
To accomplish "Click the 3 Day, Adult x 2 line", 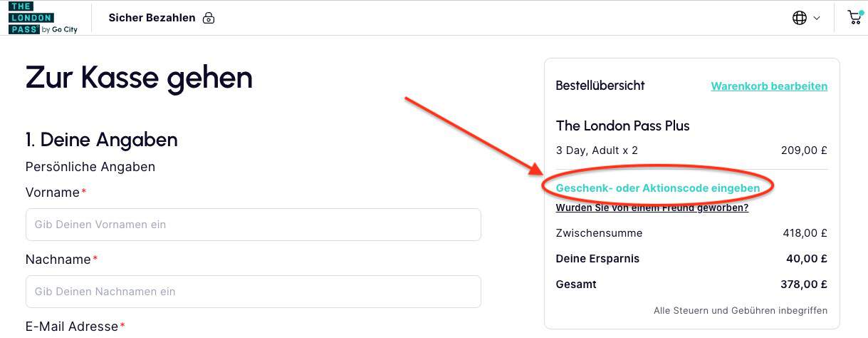I will [x=597, y=150].
